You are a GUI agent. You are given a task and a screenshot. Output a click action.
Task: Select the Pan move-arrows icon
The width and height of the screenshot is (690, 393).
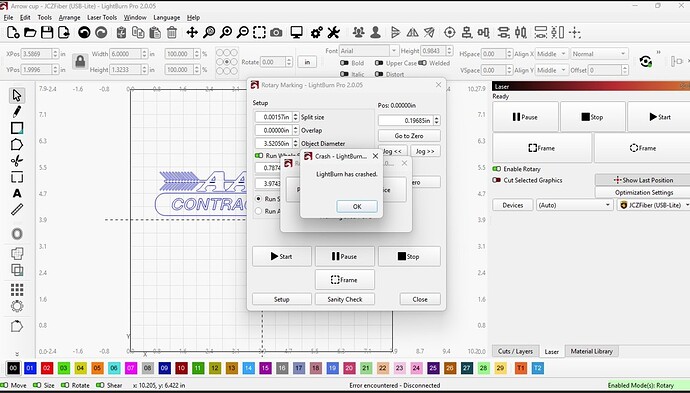(192, 32)
